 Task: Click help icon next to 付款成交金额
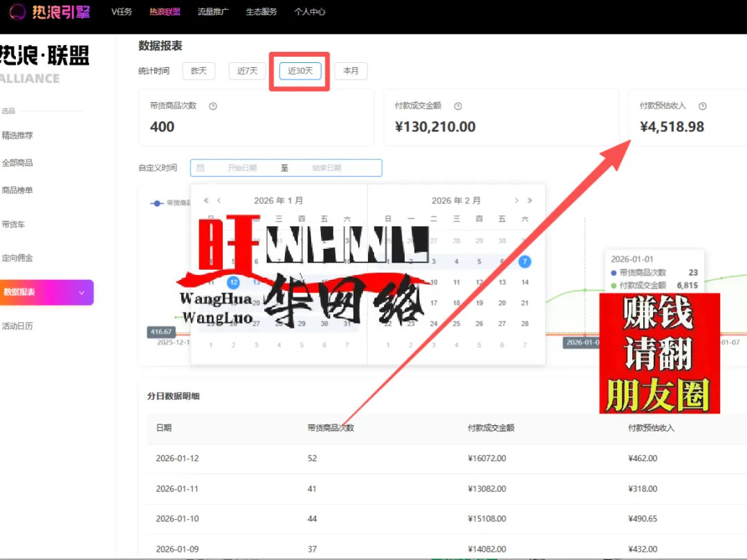(458, 106)
